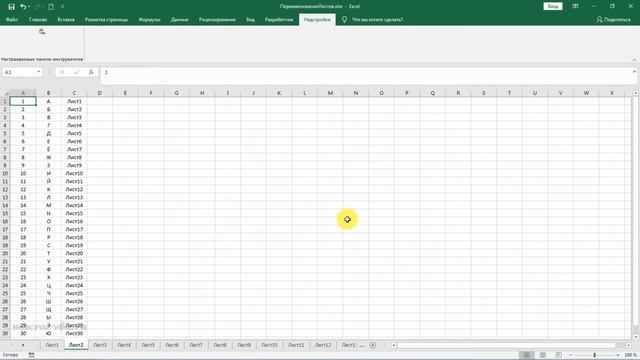Image resolution: width=640 pixels, height=360 pixels.
Task: Switch to sheet tab Лист12
Action: (323, 345)
